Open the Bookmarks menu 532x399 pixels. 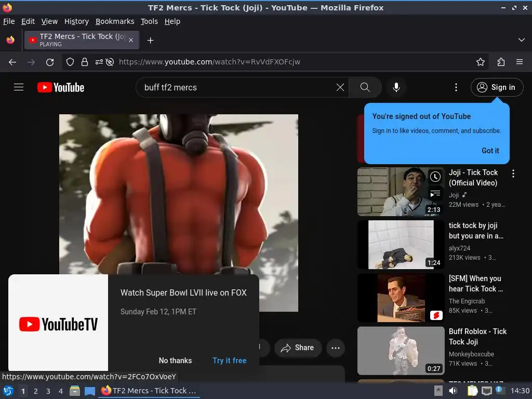pyautogui.click(x=115, y=21)
